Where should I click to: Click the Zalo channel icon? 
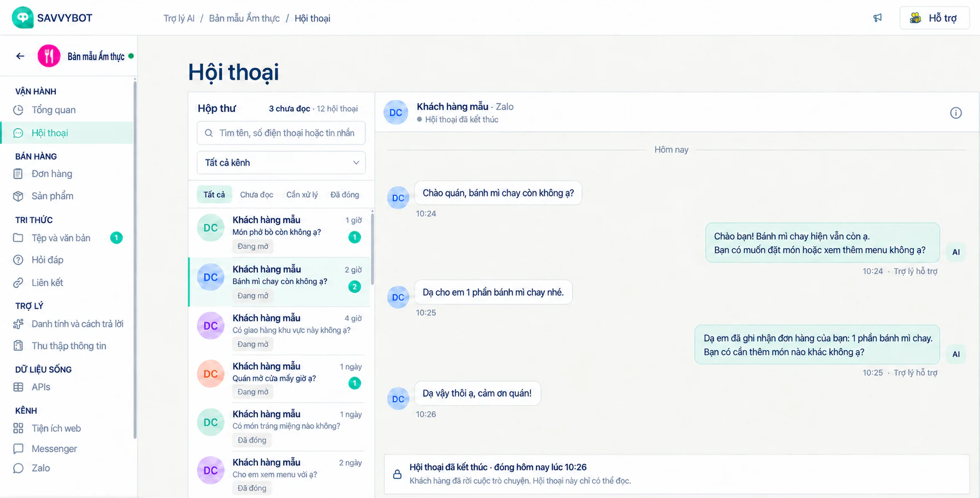point(18,468)
